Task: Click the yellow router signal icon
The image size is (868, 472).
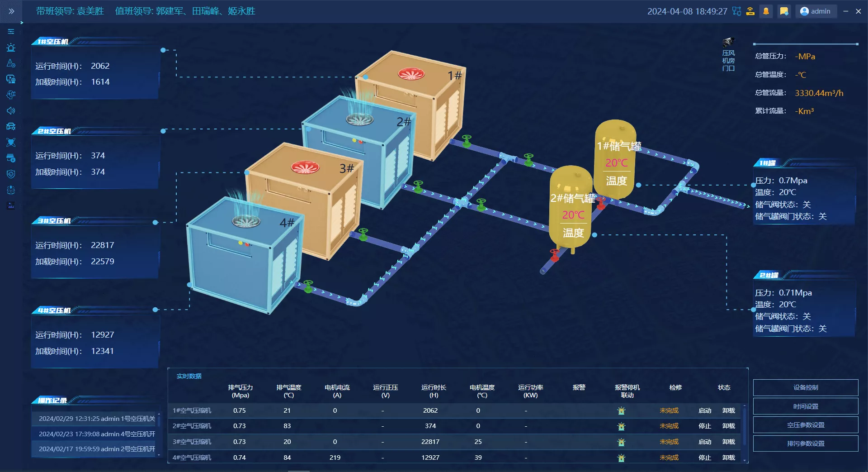Action: [x=750, y=11]
